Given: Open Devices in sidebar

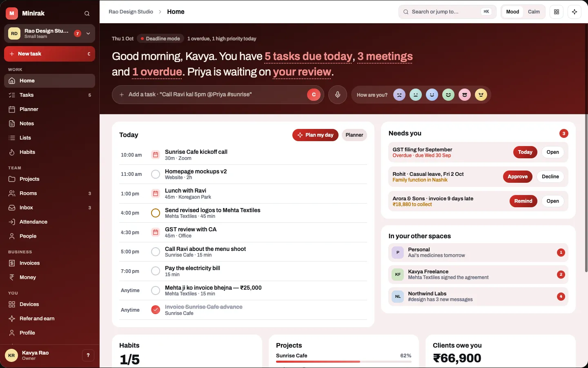Looking at the screenshot, I should [49, 304].
